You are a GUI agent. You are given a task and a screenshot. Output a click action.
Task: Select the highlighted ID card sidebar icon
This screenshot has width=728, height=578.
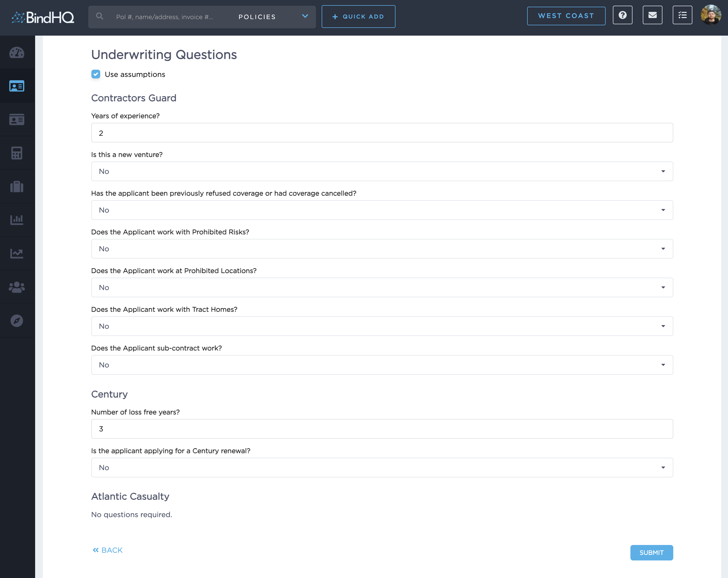(x=17, y=86)
